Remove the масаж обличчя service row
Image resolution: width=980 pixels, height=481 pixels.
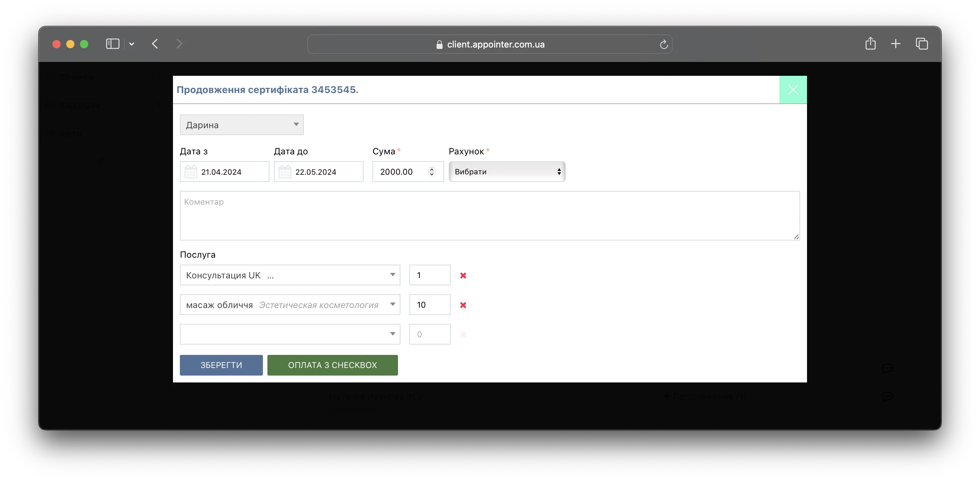pyautogui.click(x=463, y=305)
